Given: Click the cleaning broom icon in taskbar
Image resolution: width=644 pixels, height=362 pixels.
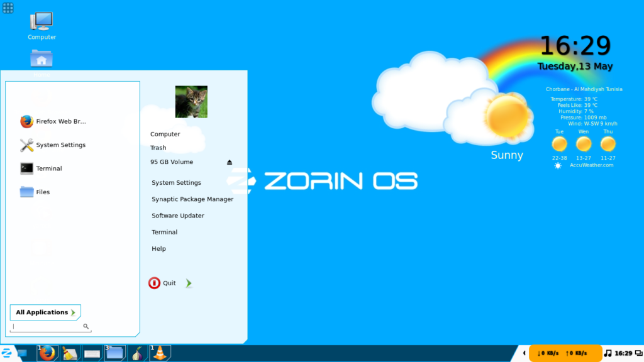Looking at the screenshot, I should (x=69, y=353).
